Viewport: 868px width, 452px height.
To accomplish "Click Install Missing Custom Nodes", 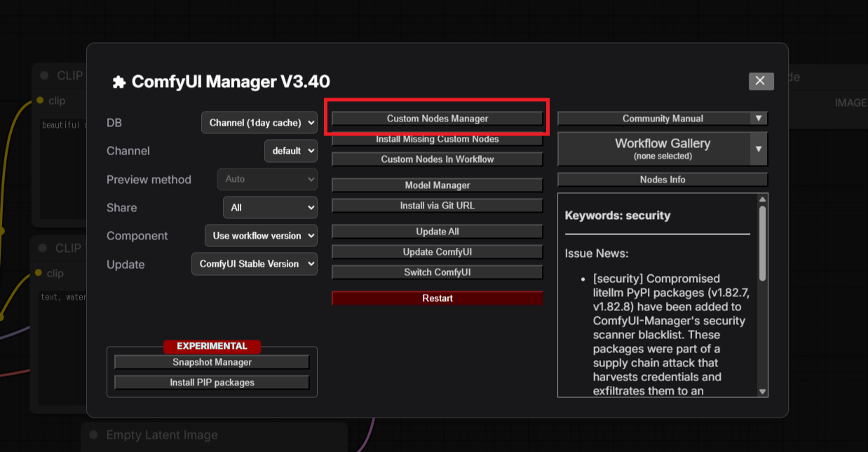I will [438, 139].
